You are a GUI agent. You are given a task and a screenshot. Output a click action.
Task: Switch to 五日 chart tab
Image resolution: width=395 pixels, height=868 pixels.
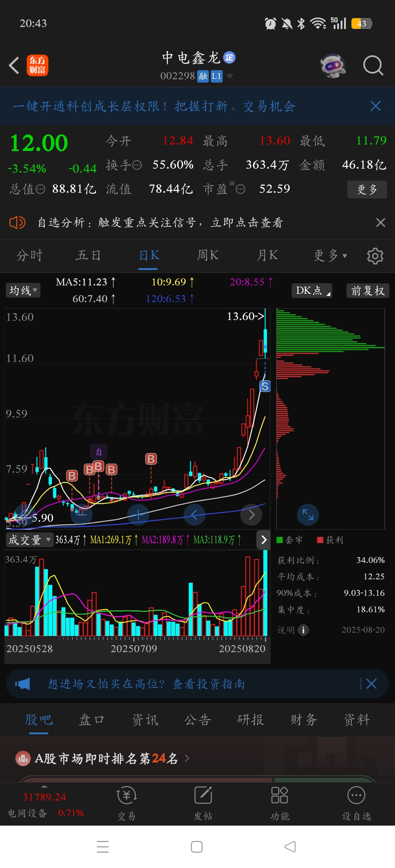tap(88, 255)
